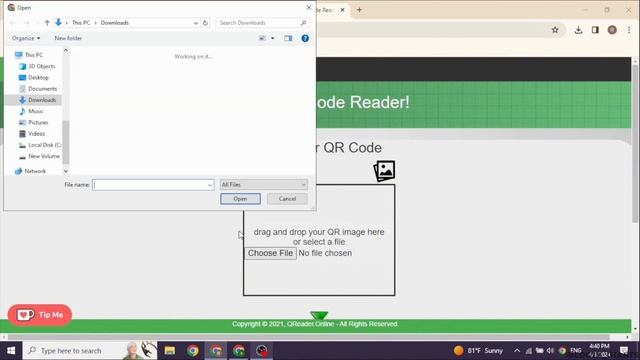
Task: Click Downloads in address breadcrumb
Action: coord(115,23)
